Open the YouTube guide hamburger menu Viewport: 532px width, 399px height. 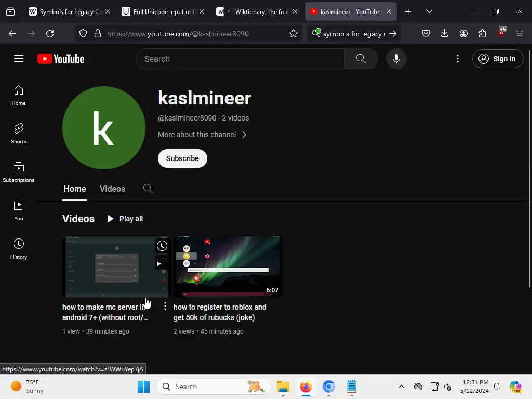[x=19, y=59]
